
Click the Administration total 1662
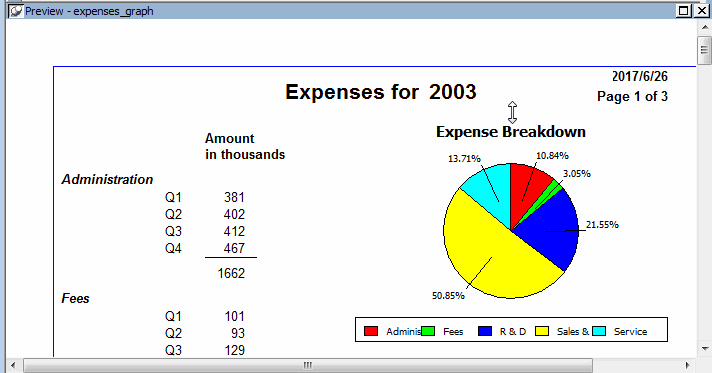231,273
